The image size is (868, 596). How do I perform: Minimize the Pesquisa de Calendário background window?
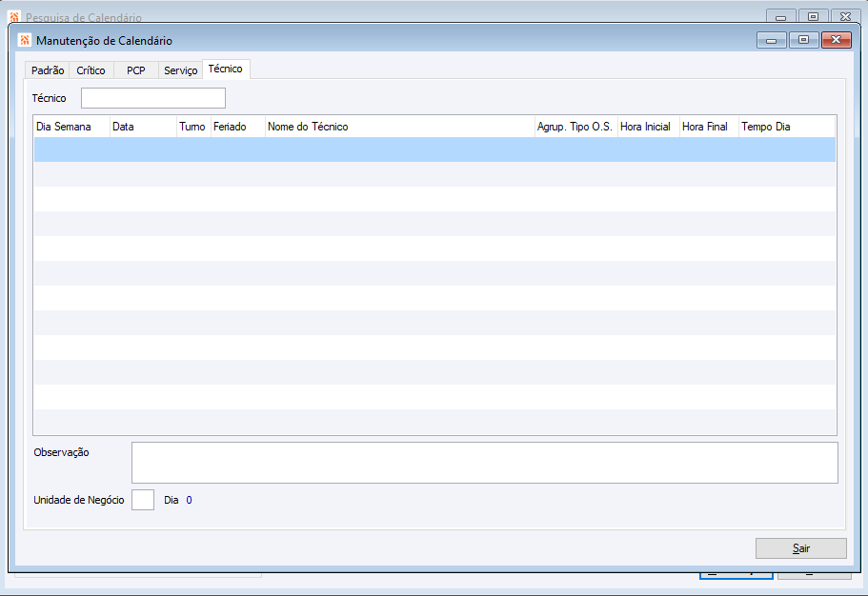tap(780, 16)
